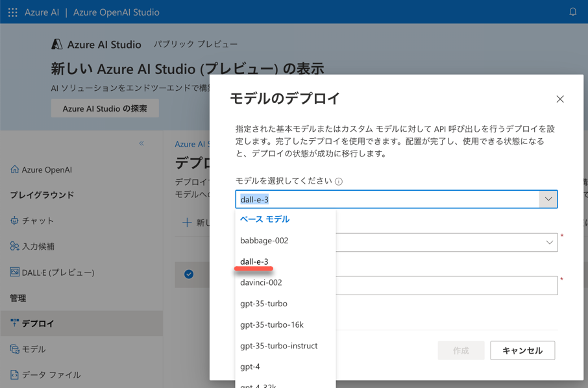Select gpt-35-turbo-instruct from the model list
The image size is (588, 388).
click(278, 346)
